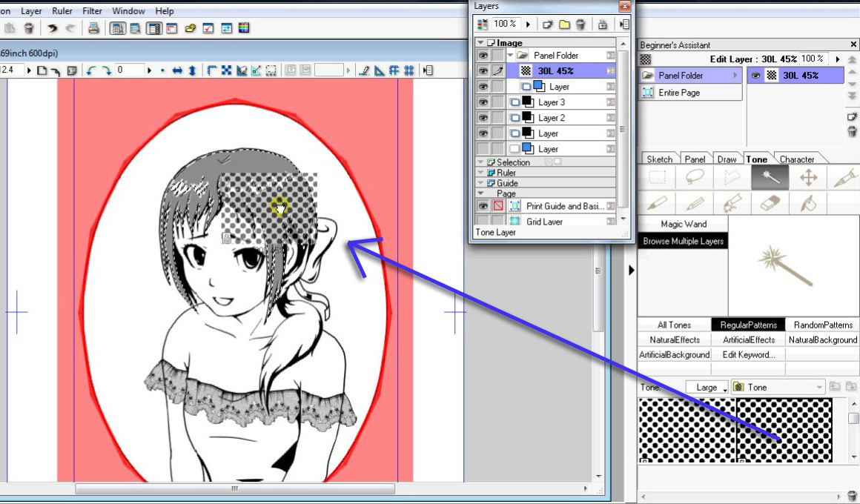Expand the Ruler section in Layers panel

click(480, 173)
